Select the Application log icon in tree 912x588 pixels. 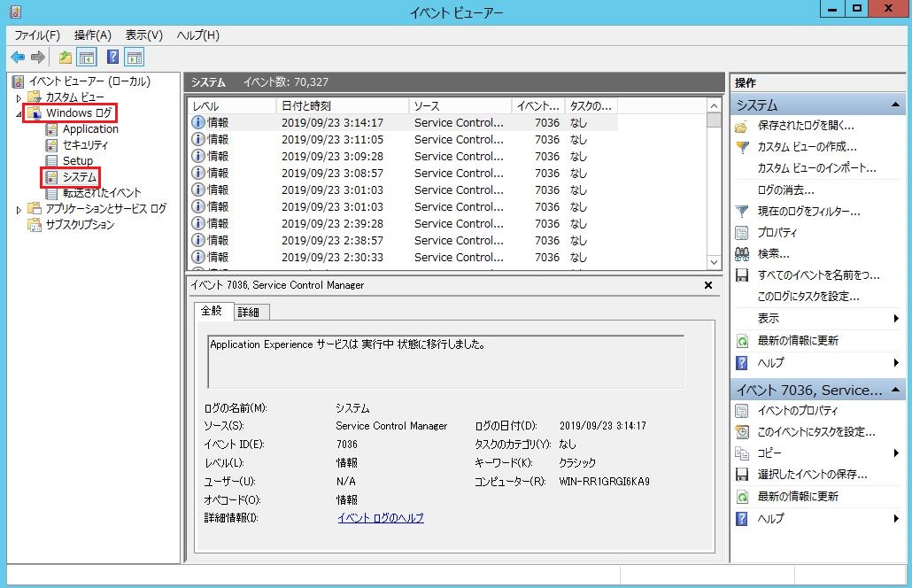(51, 129)
